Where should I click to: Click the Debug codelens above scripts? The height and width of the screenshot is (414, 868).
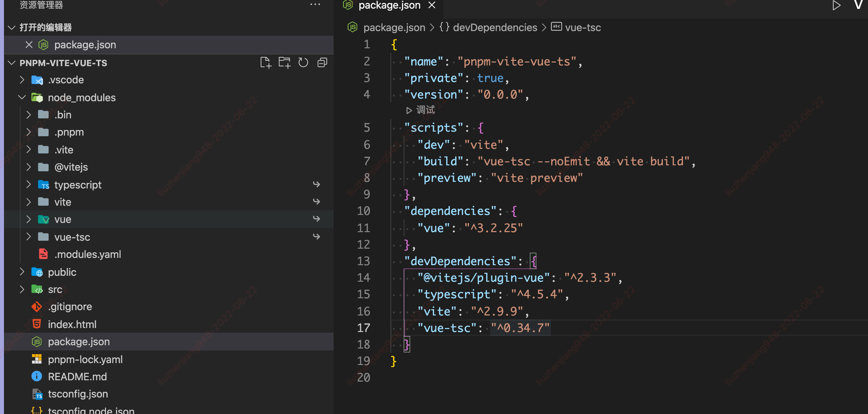coord(420,110)
